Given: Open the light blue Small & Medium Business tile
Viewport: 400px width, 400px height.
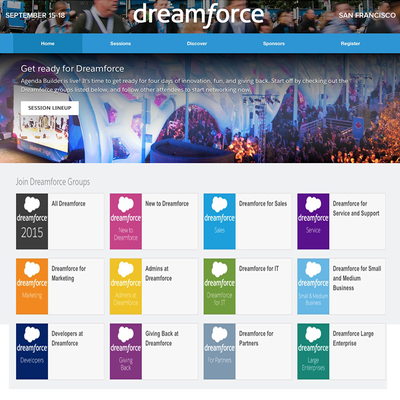Looking at the screenshot, I should click(313, 286).
